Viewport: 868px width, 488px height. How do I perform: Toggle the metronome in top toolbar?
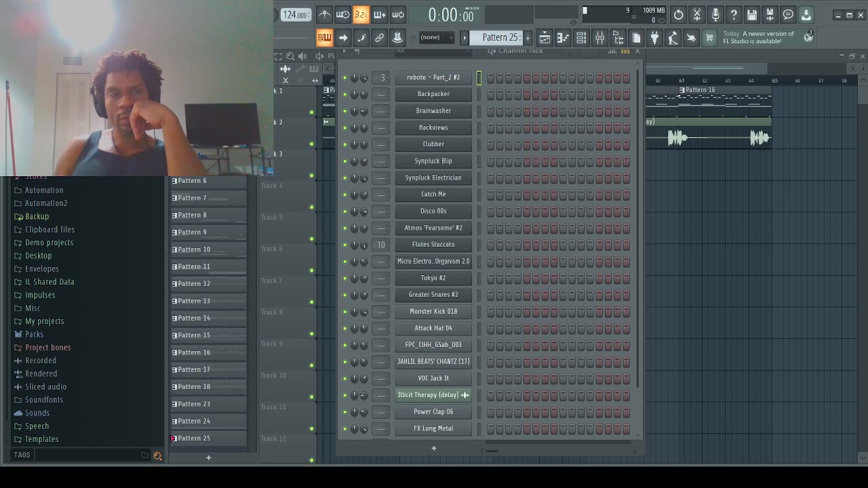(324, 14)
